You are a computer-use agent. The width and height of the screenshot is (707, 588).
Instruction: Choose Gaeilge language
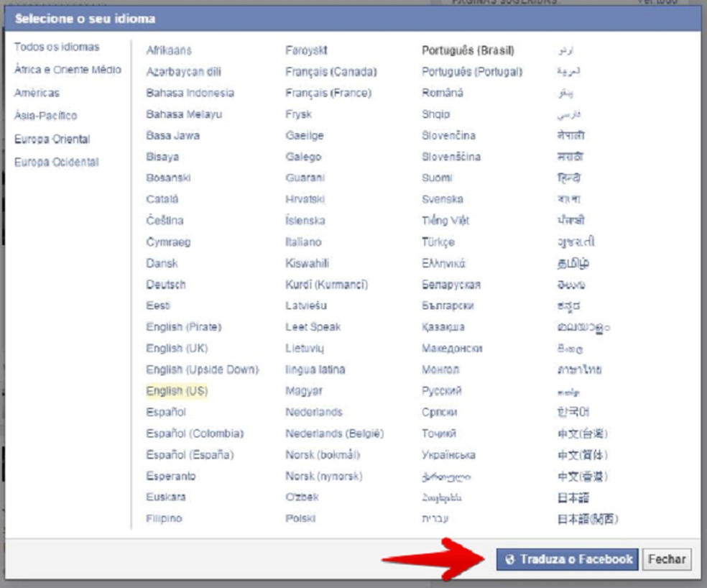(x=305, y=136)
